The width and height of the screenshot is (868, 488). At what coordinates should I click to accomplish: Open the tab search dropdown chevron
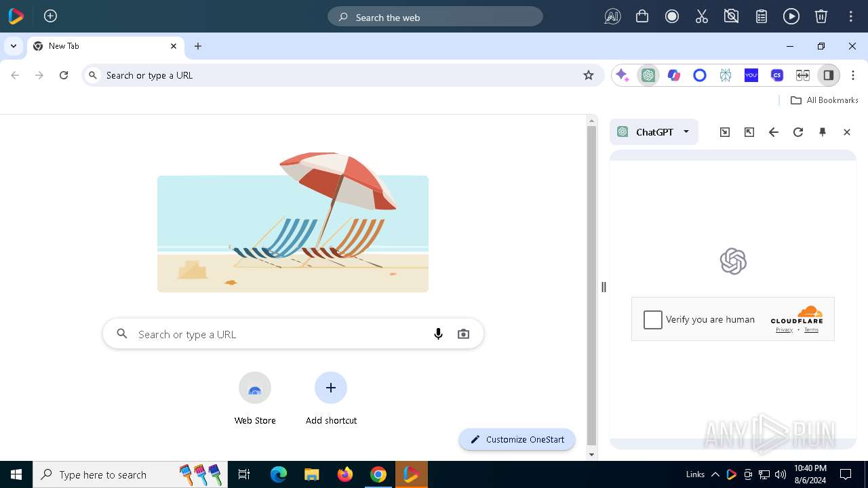pyautogui.click(x=14, y=46)
